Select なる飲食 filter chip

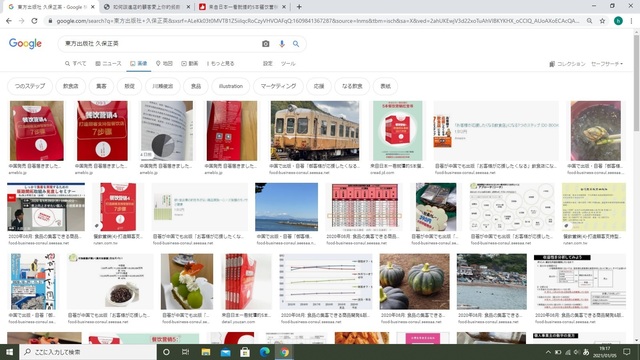tap(352, 86)
